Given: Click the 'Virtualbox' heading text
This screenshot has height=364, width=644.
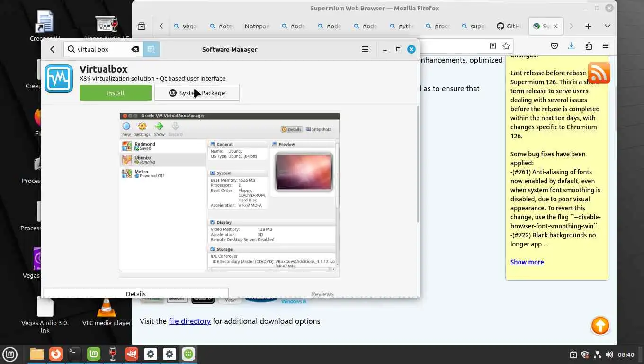Looking at the screenshot, I should pyautogui.click(x=103, y=69).
